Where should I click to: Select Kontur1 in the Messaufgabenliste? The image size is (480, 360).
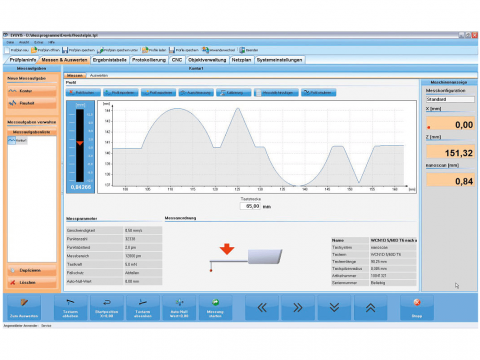[x=18, y=141]
